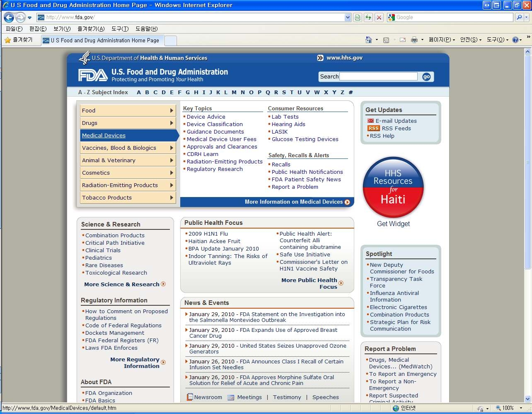Click the scroll down arrow of page scrollbar
532x414 pixels.
527,399
